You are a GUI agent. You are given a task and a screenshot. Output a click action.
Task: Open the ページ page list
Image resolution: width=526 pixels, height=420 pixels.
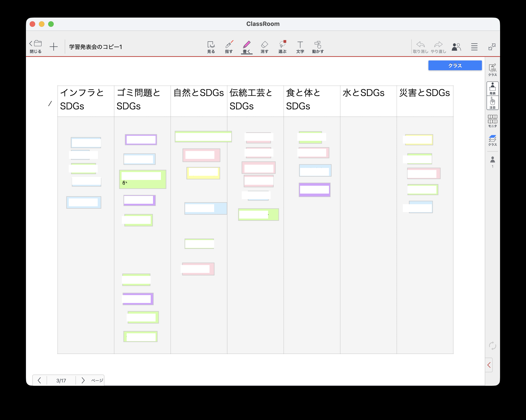pos(97,380)
